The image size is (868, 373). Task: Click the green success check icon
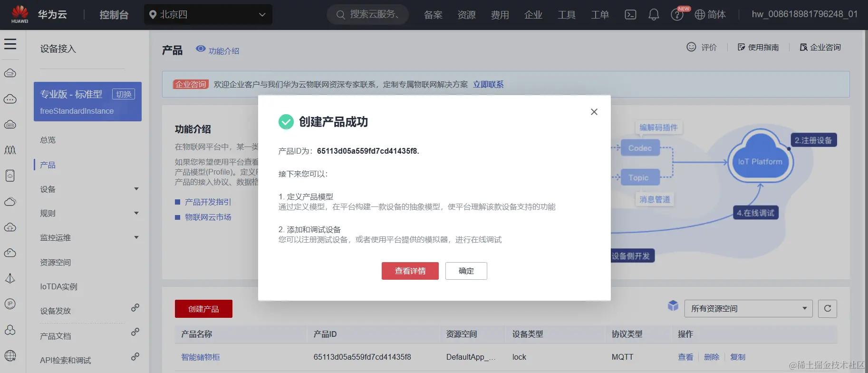pos(286,122)
